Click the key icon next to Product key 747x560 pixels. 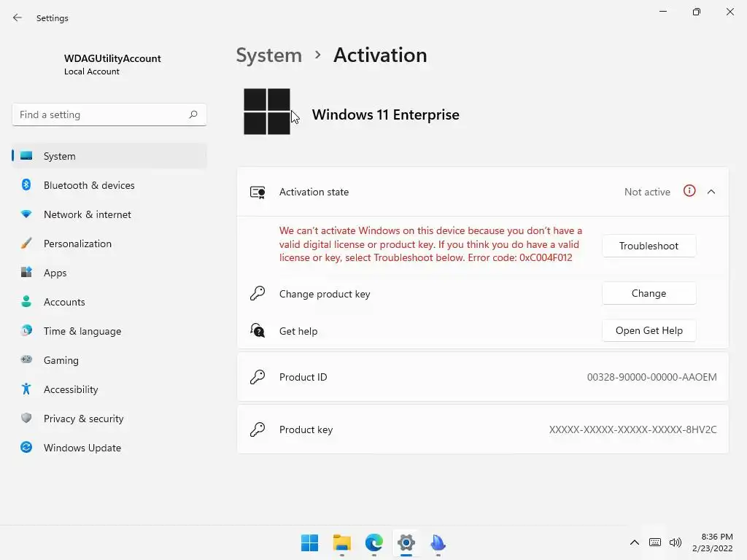[x=258, y=429]
